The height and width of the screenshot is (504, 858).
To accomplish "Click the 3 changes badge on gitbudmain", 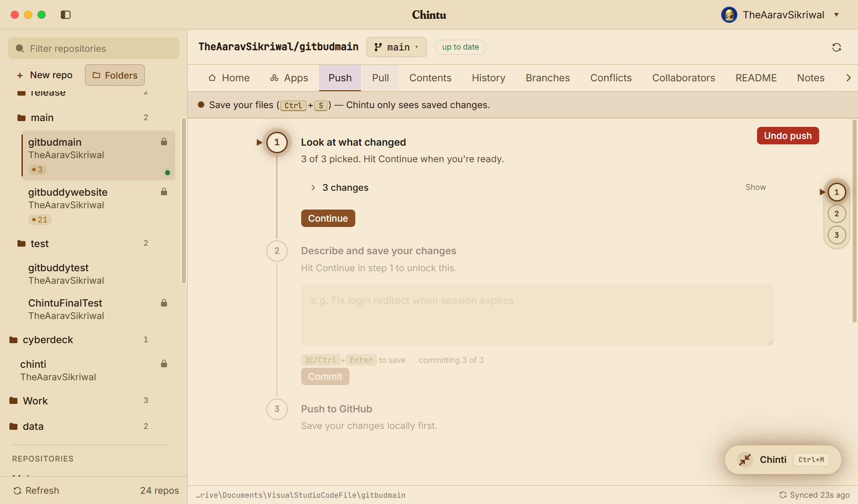I will point(37,170).
